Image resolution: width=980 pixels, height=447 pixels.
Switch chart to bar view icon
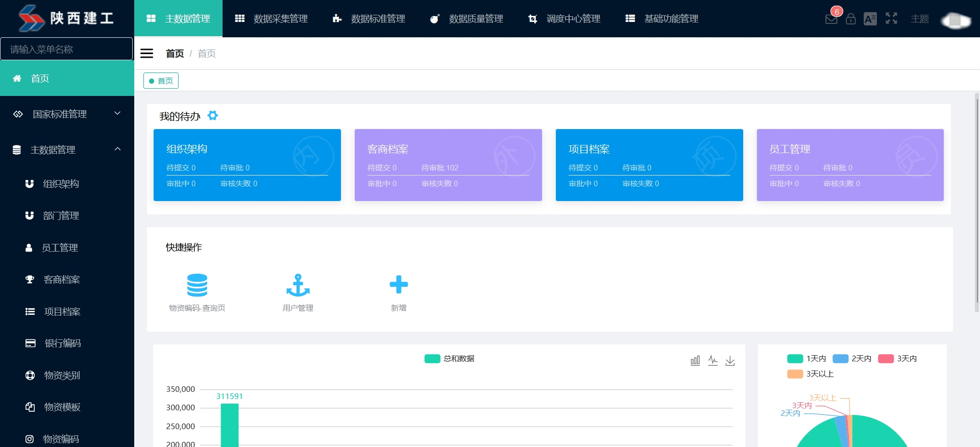695,361
